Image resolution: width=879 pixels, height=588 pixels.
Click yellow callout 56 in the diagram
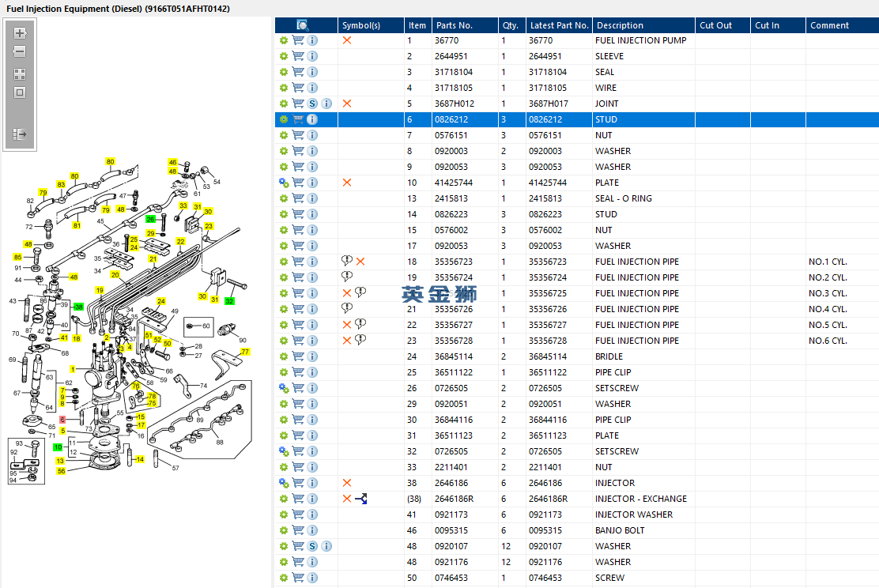(x=61, y=471)
